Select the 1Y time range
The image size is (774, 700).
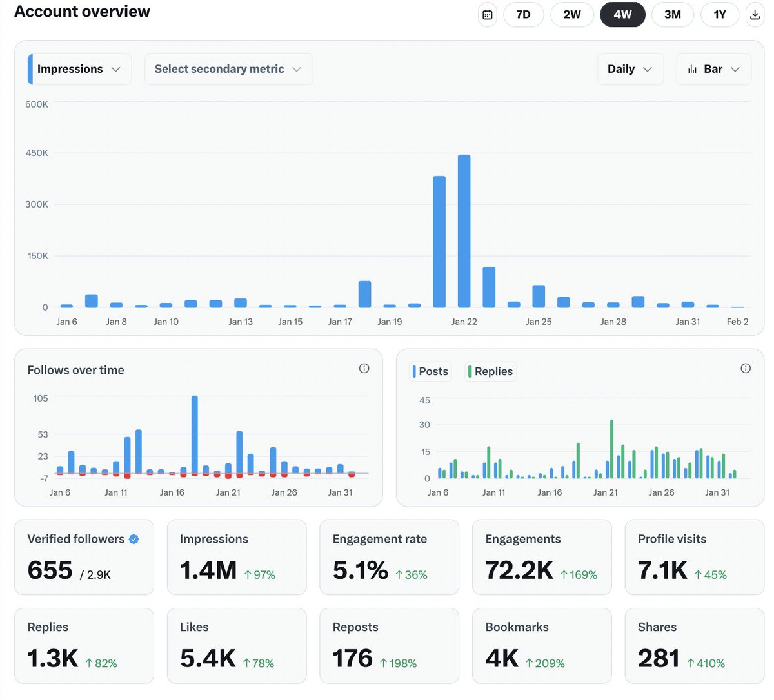pos(720,15)
